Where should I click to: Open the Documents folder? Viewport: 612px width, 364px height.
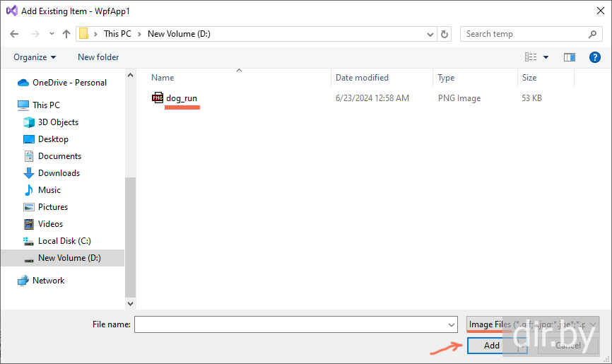coord(60,156)
